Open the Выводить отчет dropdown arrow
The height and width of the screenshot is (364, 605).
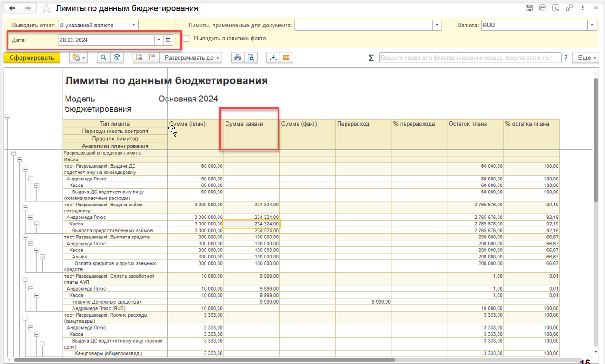tap(133, 25)
